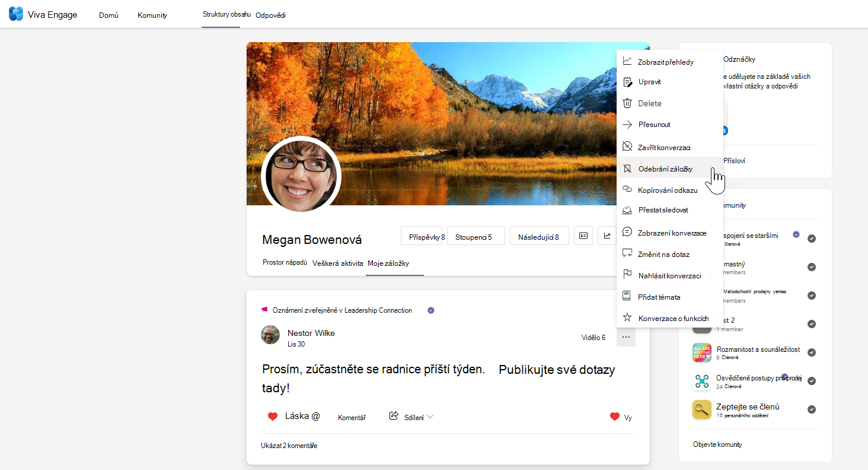Click the Delete trash icon in menu
Screen dimensions: 868x470
(x=627, y=103)
